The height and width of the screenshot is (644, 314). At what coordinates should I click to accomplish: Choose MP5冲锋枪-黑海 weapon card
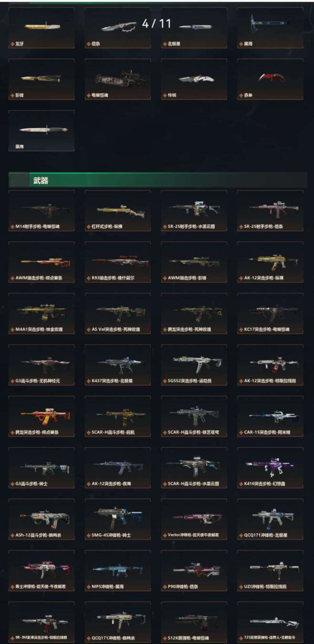pos(118,571)
